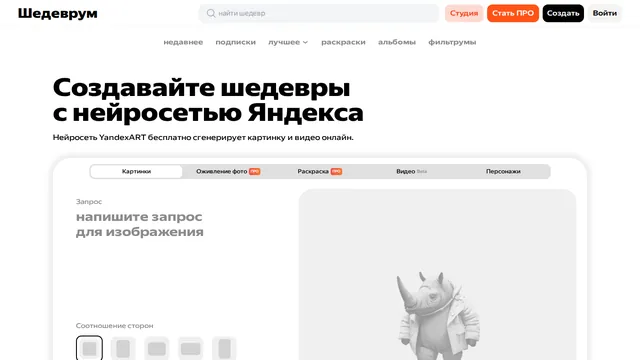Click the search magnifier icon
640x360 pixels.
(x=211, y=13)
